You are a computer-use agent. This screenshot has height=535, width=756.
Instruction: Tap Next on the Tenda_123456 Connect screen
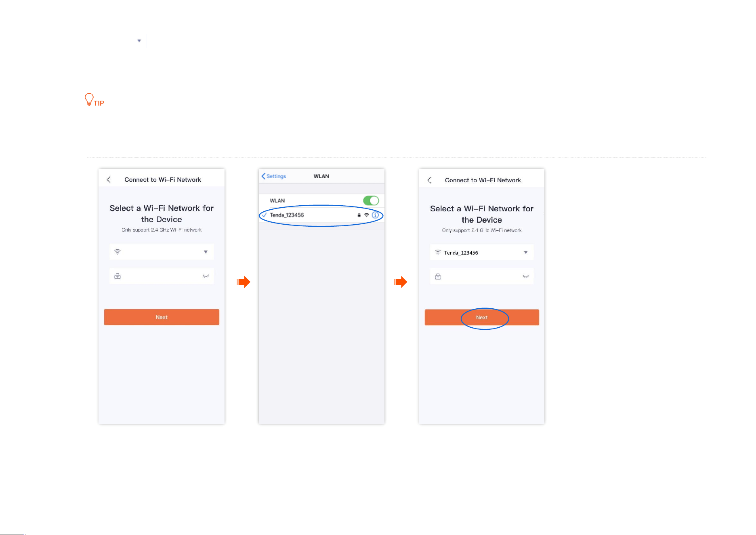point(482,317)
